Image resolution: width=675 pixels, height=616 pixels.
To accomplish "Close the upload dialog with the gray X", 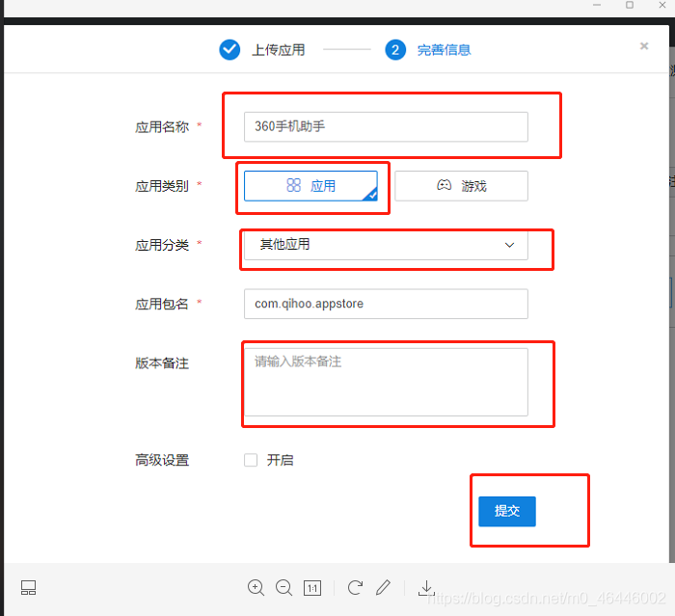I will (x=644, y=46).
